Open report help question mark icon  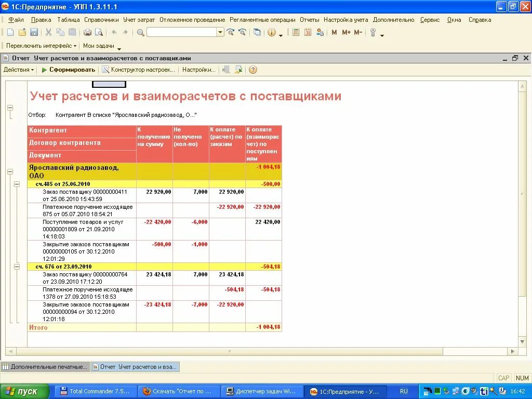pyautogui.click(x=253, y=70)
